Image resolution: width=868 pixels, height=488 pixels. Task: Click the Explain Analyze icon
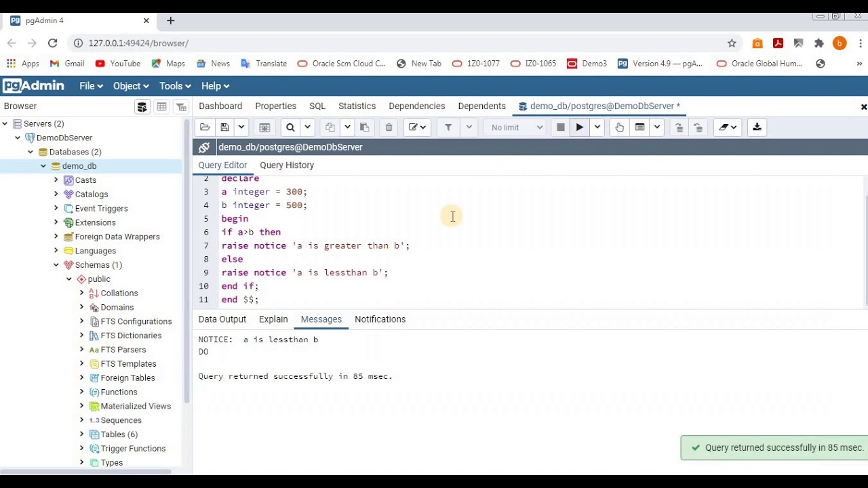click(x=639, y=127)
